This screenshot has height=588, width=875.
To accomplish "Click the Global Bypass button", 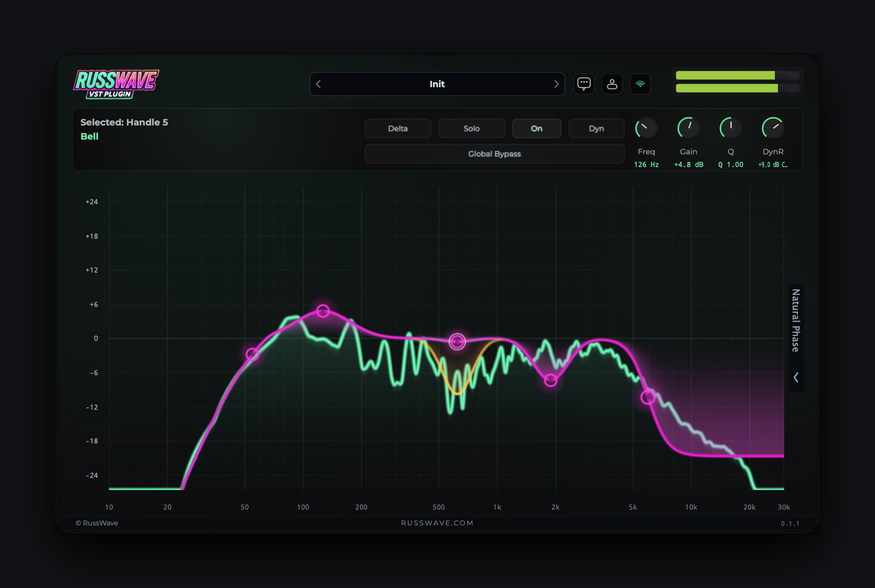I will (x=495, y=153).
